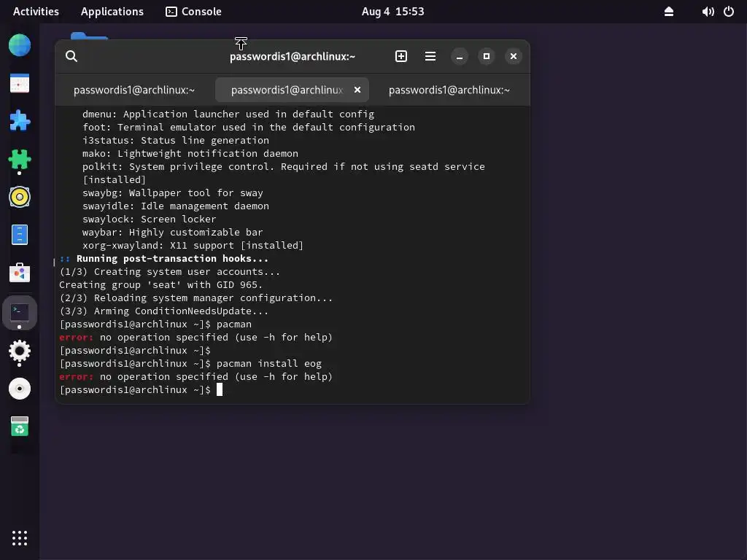Open the blue archive manager icon in dock

point(20,235)
